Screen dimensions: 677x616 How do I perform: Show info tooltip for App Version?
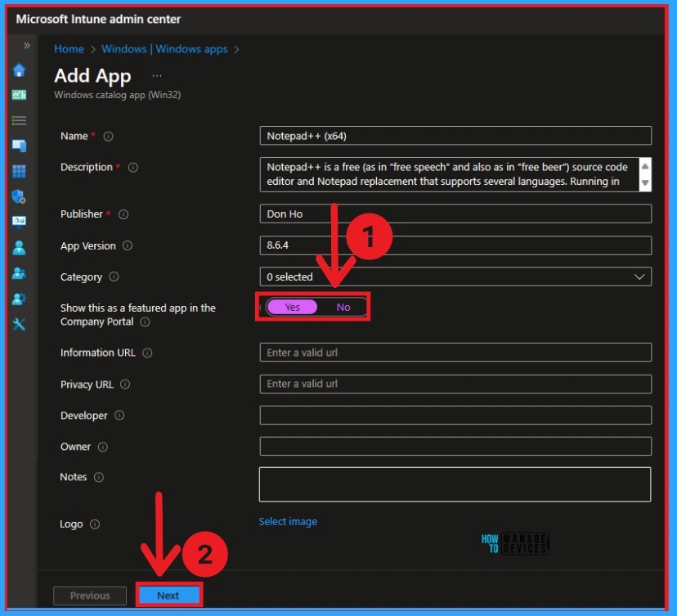point(128,245)
